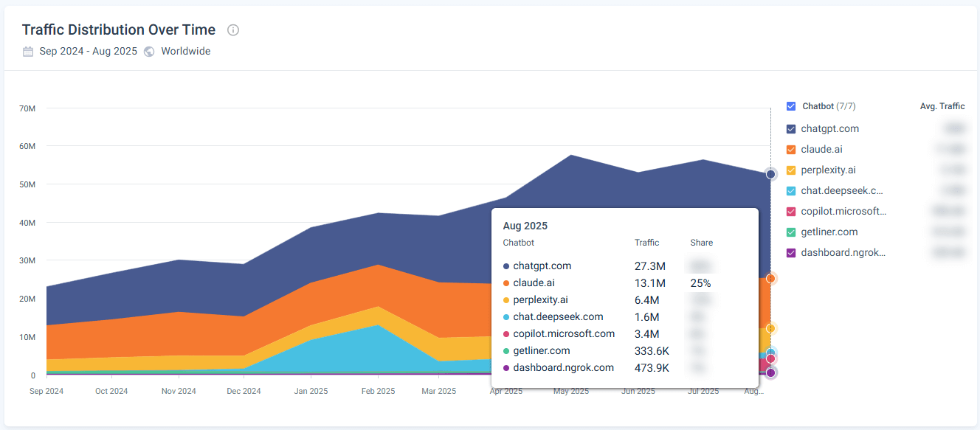Toggle the copilot.microsoft... legend checkbox
The width and height of the screenshot is (980, 430).
tap(791, 212)
